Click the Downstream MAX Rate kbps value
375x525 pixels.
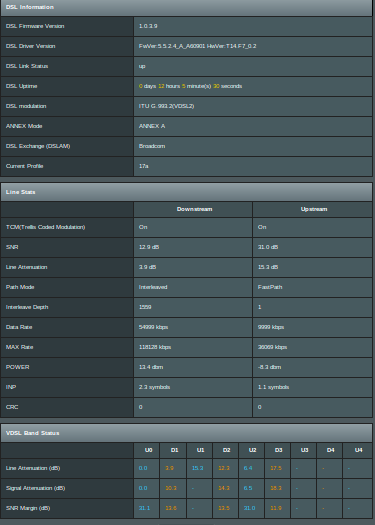click(x=155, y=347)
